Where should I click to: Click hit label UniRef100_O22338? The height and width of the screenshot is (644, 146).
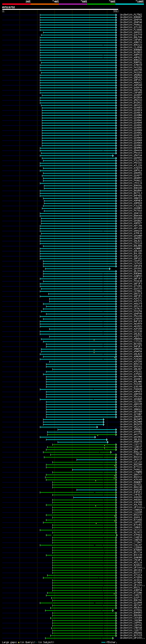coord(131,331)
